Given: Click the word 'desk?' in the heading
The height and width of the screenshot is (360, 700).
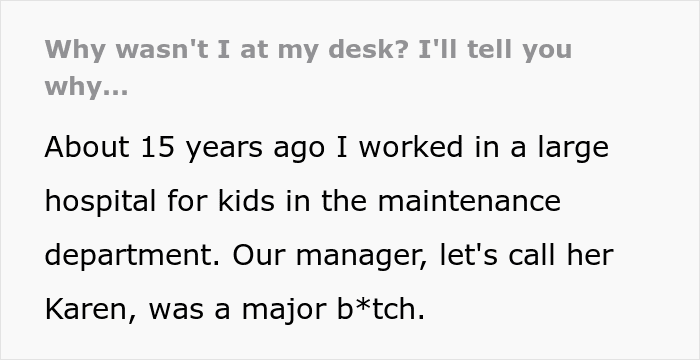Looking at the screenshot, I should tap(368, 49).
